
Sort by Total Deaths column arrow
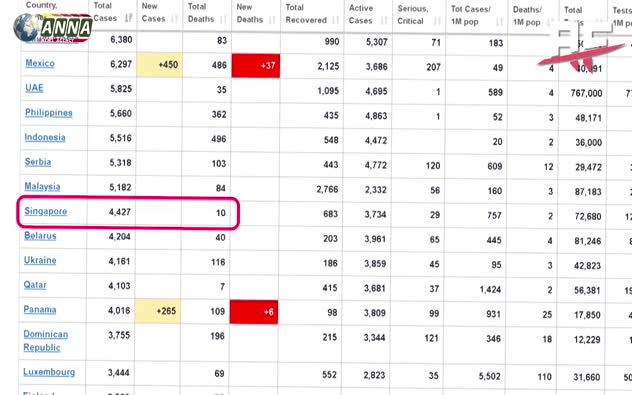[223, 19]
